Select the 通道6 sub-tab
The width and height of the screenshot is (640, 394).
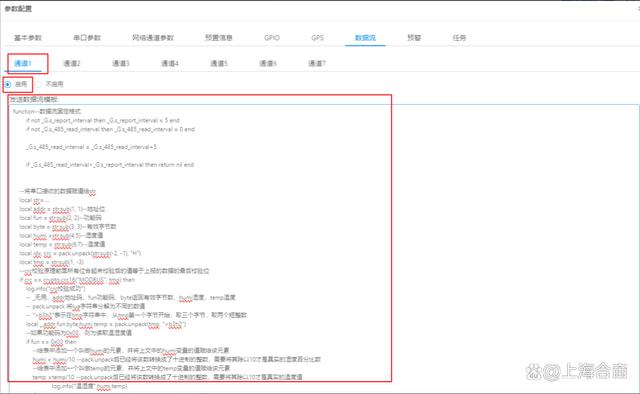(268, 63)
